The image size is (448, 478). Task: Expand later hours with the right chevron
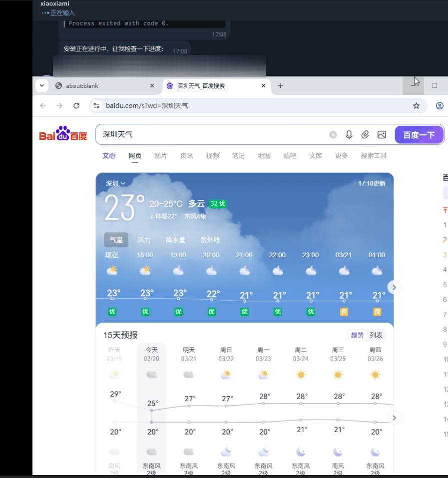coord(394,287)
